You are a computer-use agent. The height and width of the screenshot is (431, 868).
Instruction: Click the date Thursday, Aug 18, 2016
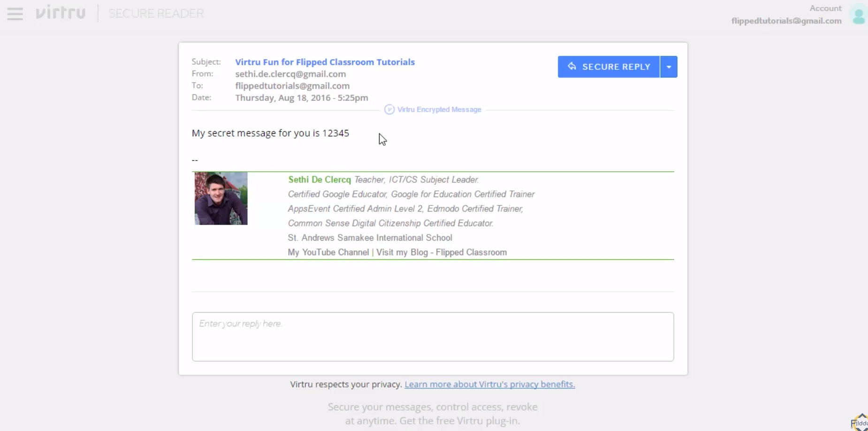click(301, 98)
